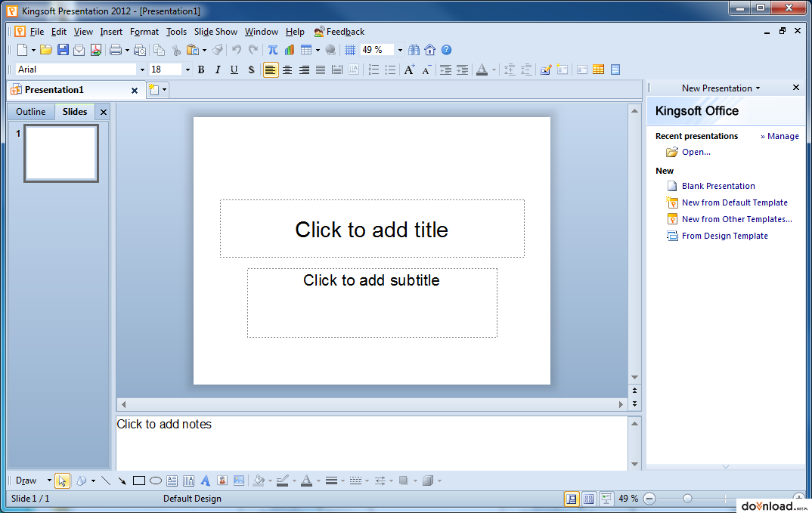Open an existing file with the folder icon

point(46,50)
